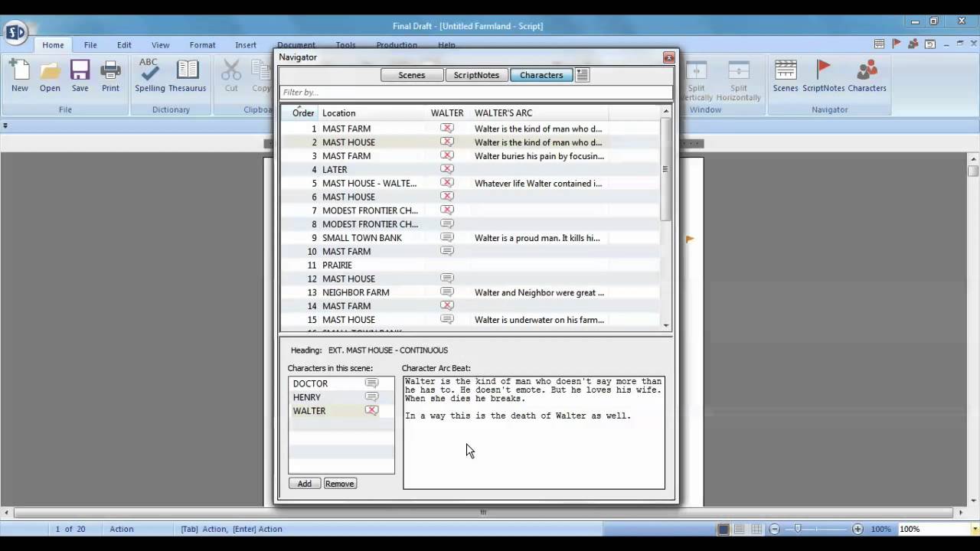The width and height of the screenshot is (980, 551).
Task: Click the horizontal document scrollbar
Action: tap(483, 513)
